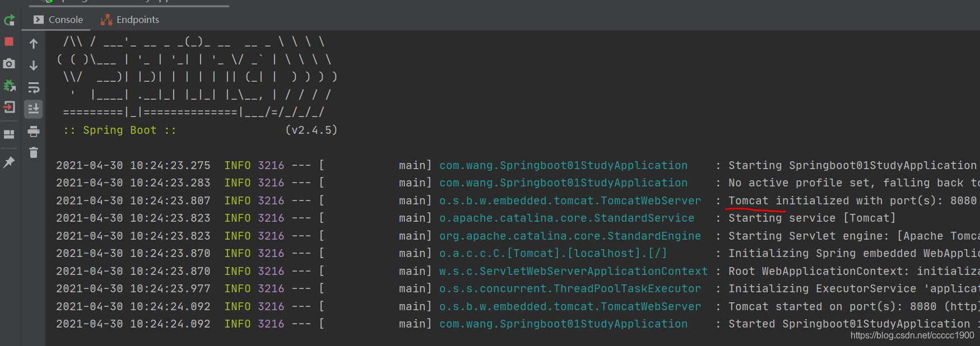Switch to the Console tab
This screenshot has width=980, height=346.
click(x=58, y=20)
